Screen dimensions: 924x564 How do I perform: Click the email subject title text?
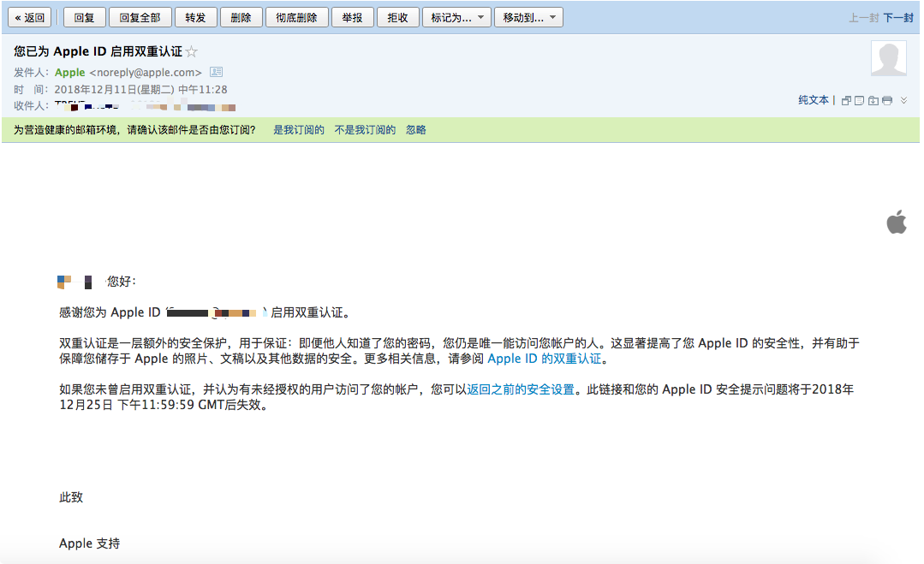(x=98, y=52)
